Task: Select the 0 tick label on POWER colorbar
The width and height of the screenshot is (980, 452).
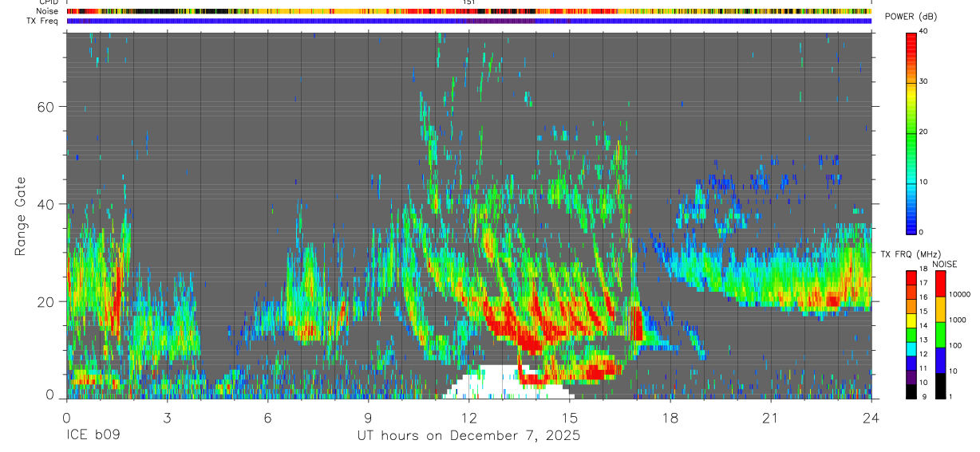Action: coord(922,232)
